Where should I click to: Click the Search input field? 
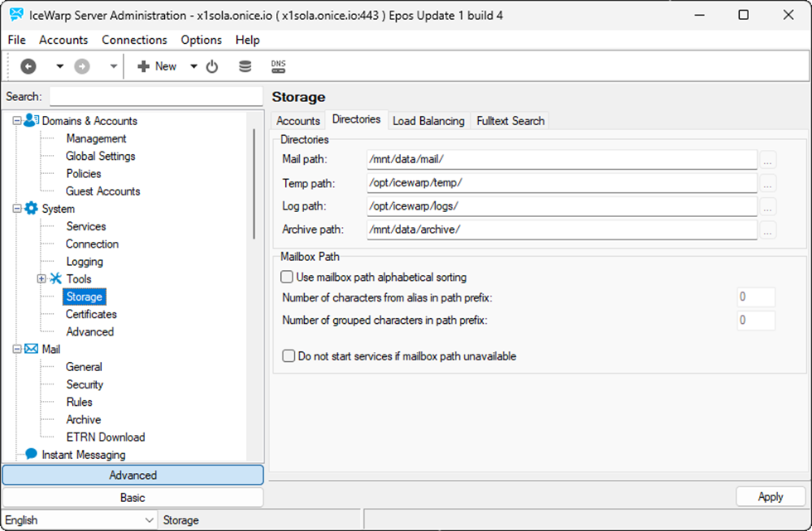coord(156,97)
